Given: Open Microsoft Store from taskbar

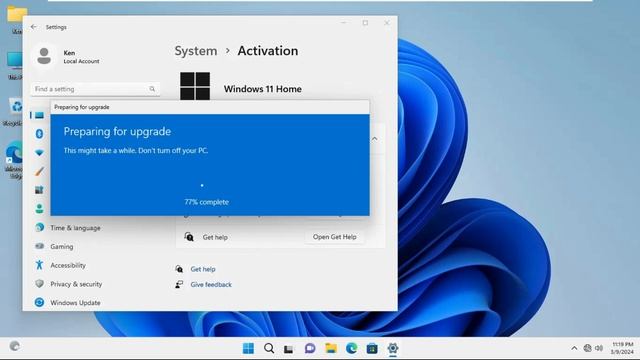Looking at the screenshot, I should (372, 349).
